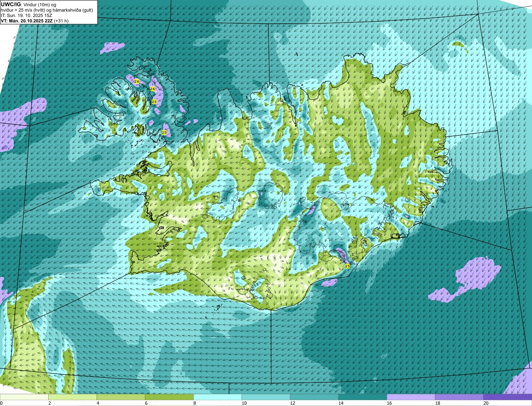Click the scale label '10'
Viewport: 532px width, 406px height.
pyautogui.click(x=244, y=403)
